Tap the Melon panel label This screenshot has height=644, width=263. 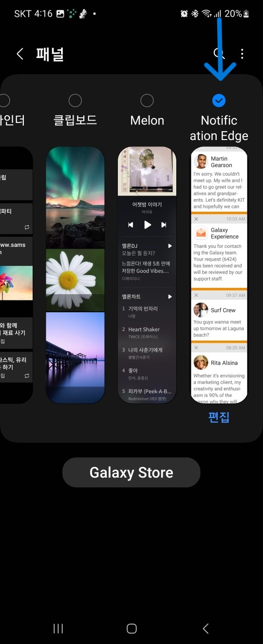pos(147,121)
